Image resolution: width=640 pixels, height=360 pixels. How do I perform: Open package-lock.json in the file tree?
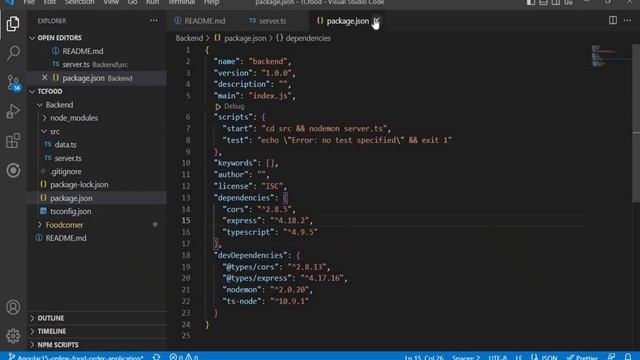click(x=79, y=184)
